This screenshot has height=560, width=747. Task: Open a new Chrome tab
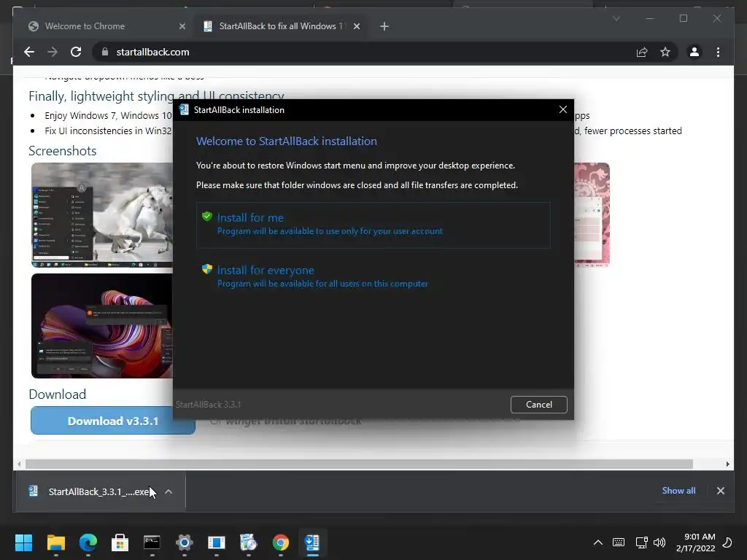(384, 26)
